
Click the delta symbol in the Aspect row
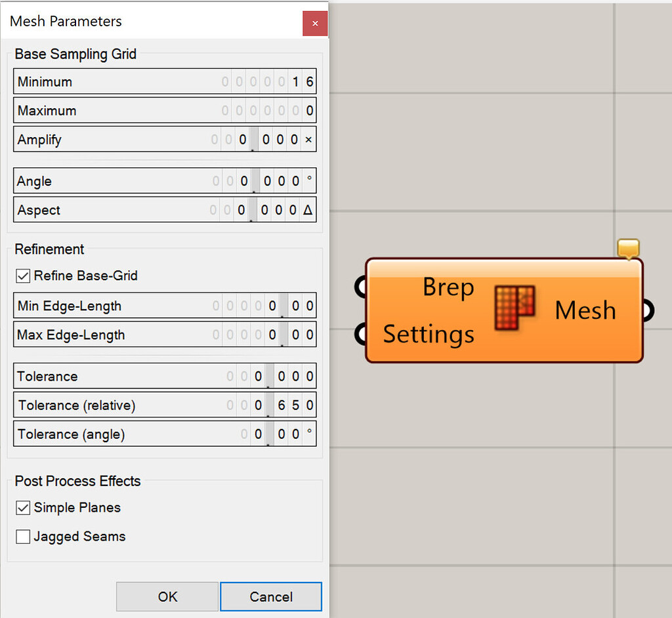(309, 210)
